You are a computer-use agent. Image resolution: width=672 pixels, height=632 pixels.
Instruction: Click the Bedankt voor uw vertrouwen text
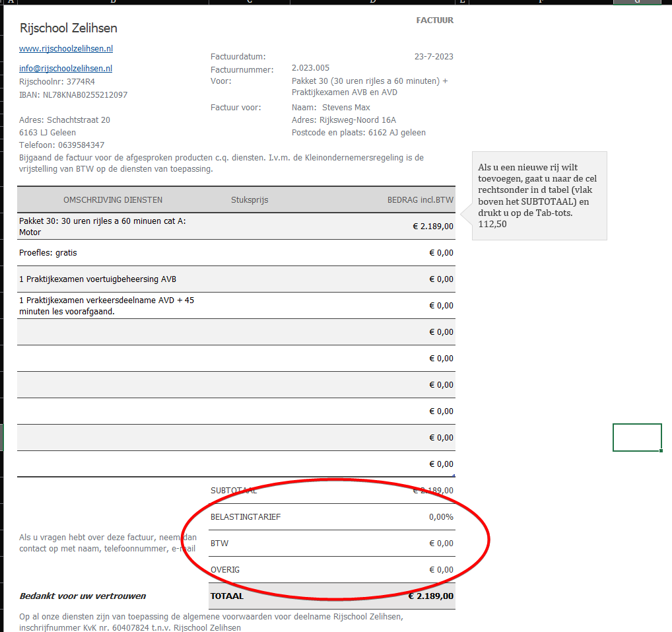(83, 596)
